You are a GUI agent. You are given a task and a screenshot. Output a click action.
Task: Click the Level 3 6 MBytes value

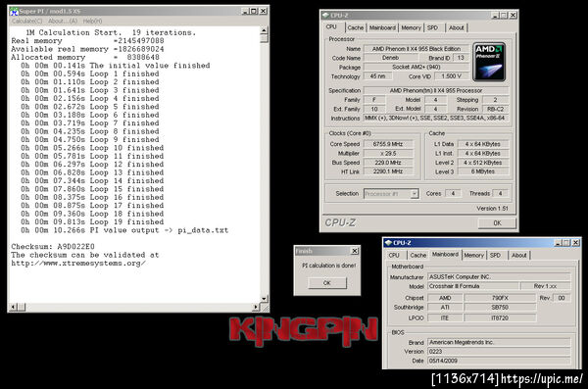482,171
